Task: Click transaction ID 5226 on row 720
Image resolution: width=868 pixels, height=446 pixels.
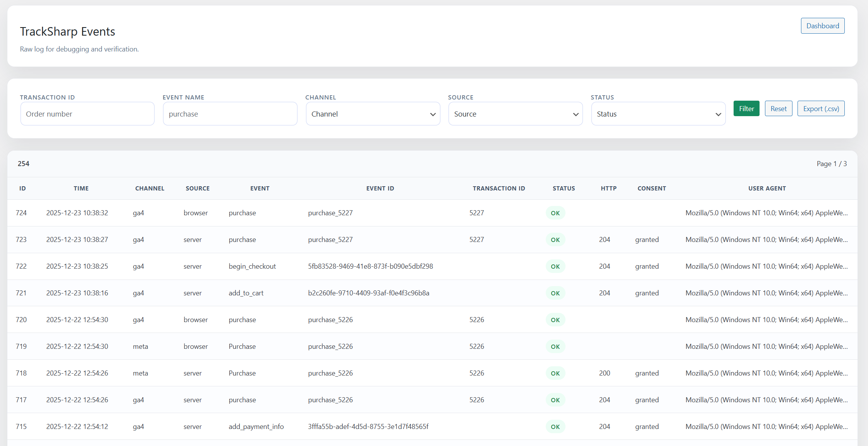Action: (476, 319)
